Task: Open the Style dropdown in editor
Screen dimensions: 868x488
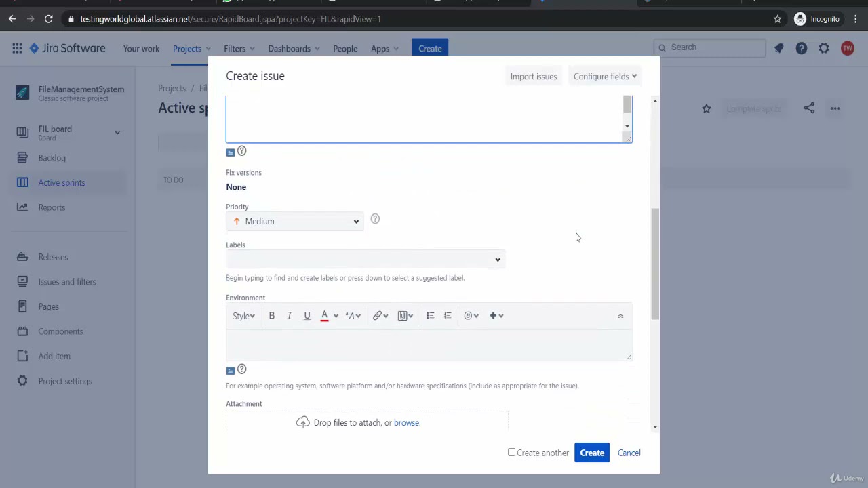Action: coord(243,316)
